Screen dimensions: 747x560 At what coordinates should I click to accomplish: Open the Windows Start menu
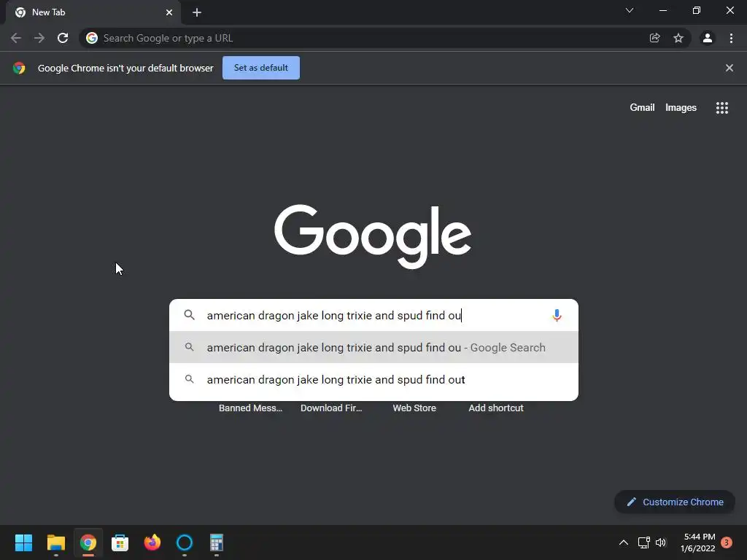click(23, 542)
